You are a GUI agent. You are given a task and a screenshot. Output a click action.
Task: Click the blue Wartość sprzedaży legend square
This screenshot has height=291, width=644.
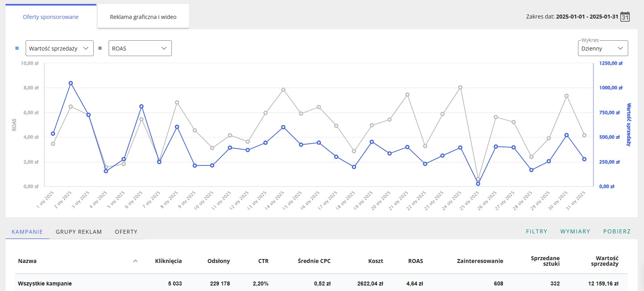pyautogui.click(x=17, y=48)
